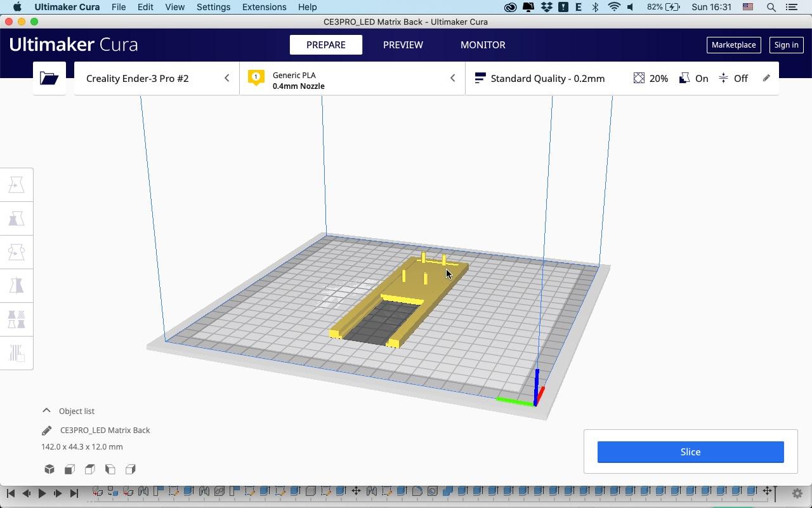Click custom print settings pencil icon
This screenshot has height=508, width=812.
point(766,78)
